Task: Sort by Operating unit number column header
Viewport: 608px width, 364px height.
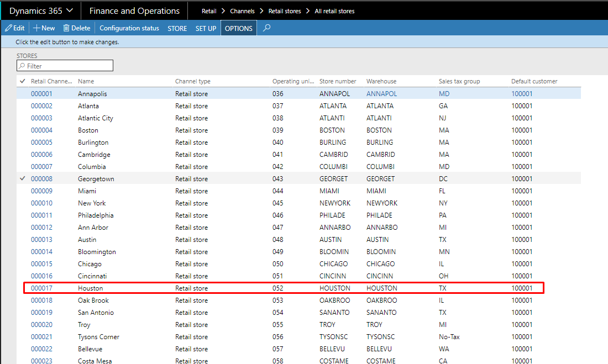Action: click(x=293, y=81)
